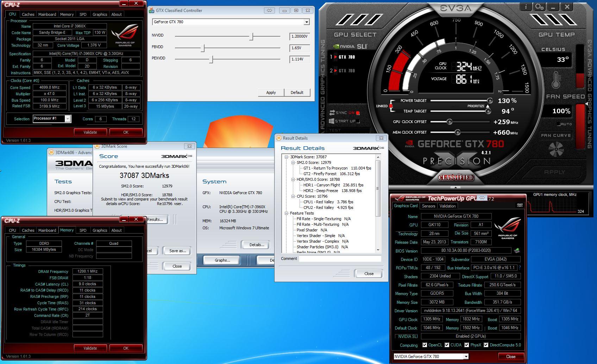Click the Result Details scrollbar down arrow
Image resolution: width=597 pixels, height=364 pixels.
[378, 250]
